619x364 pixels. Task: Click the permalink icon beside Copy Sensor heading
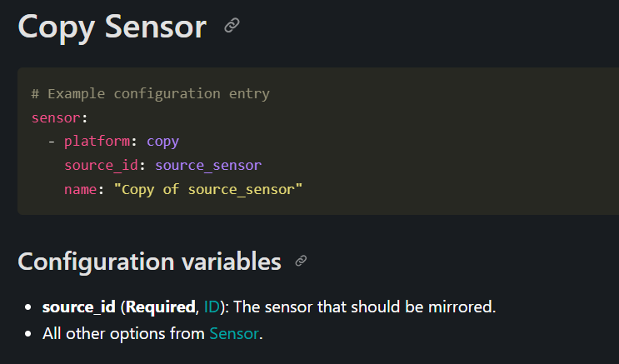232,26
